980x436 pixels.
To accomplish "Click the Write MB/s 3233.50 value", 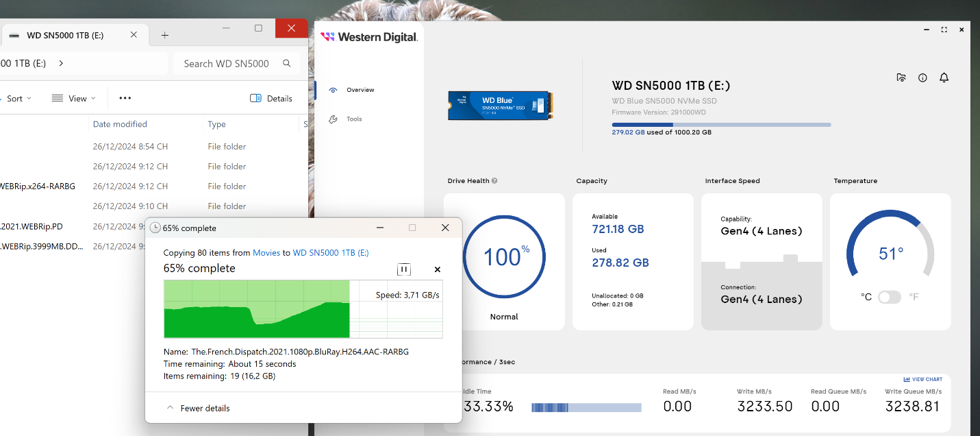I will click(x=764, y=407).
